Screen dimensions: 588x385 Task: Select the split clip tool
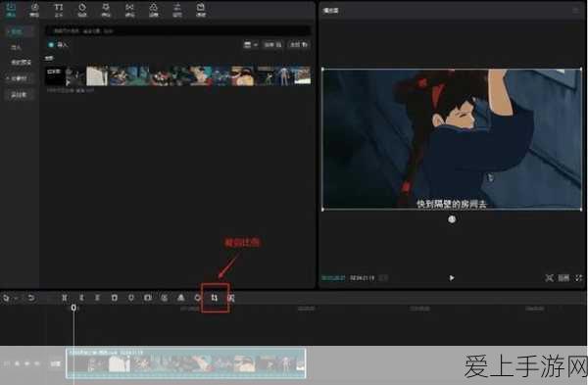coord(65,298)
